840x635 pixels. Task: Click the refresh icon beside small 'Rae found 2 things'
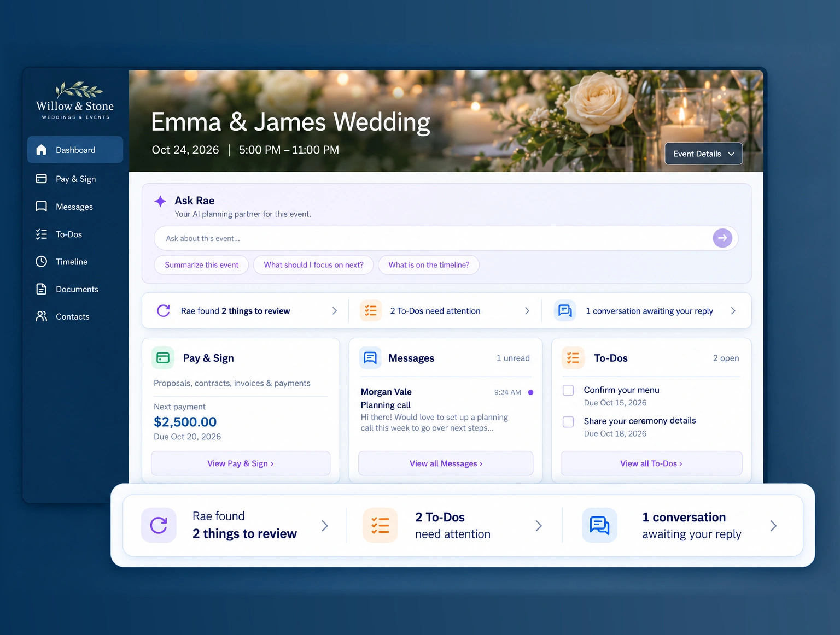[x=164, y=311]
